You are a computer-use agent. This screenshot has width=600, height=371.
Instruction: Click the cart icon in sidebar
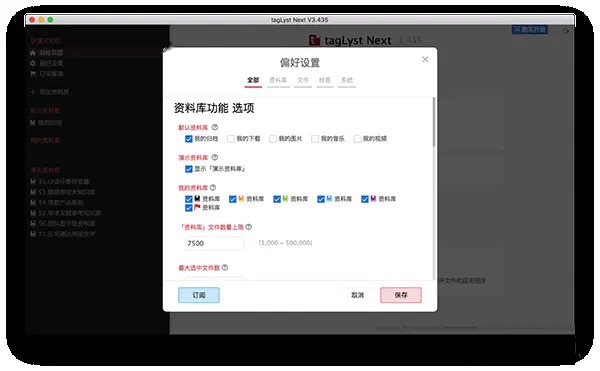click(33, 73)
